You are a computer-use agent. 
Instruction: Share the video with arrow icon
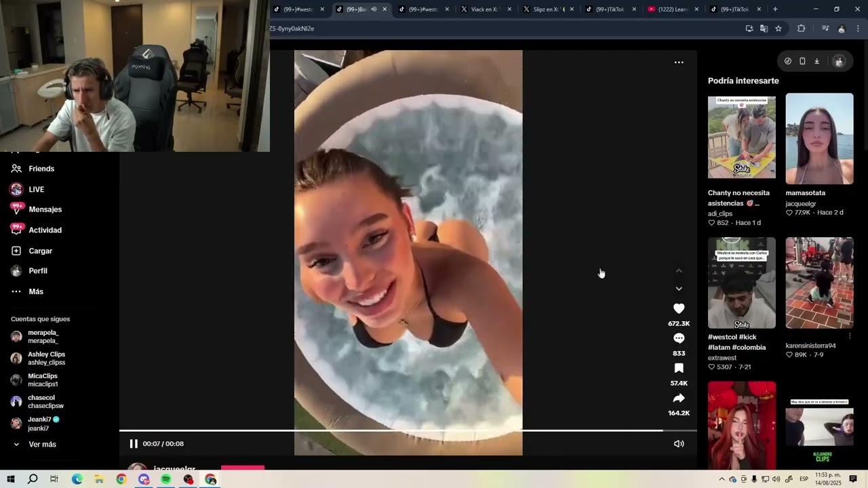point(679,398)
